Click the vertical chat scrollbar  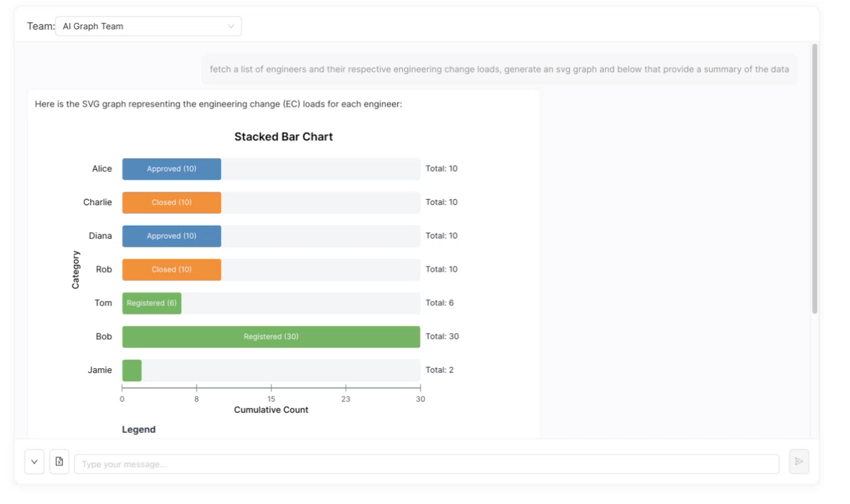814,179
